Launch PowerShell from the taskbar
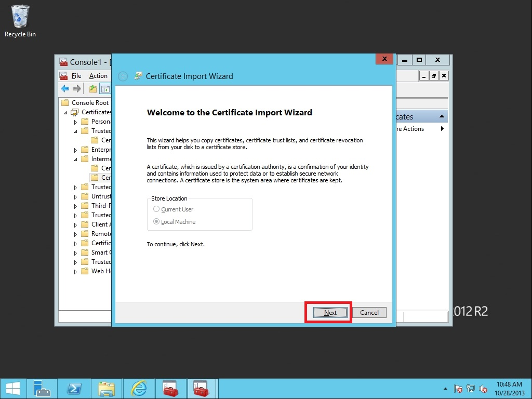The height and width of the screenshot is (399, 532). (74, 388)
